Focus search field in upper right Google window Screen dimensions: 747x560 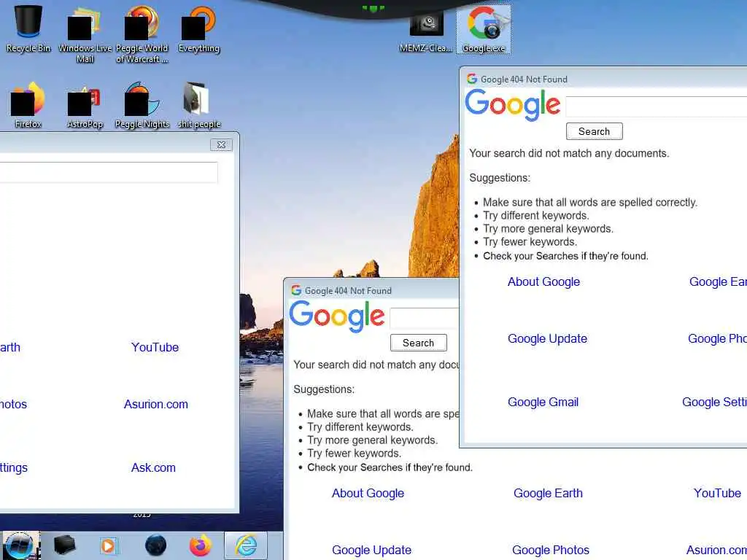(x=657, y=106)
